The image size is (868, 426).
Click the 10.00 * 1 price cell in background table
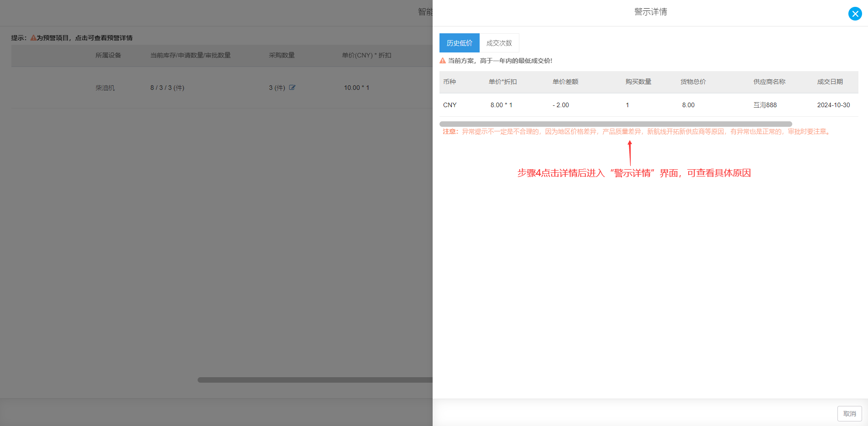coord(356,88)
